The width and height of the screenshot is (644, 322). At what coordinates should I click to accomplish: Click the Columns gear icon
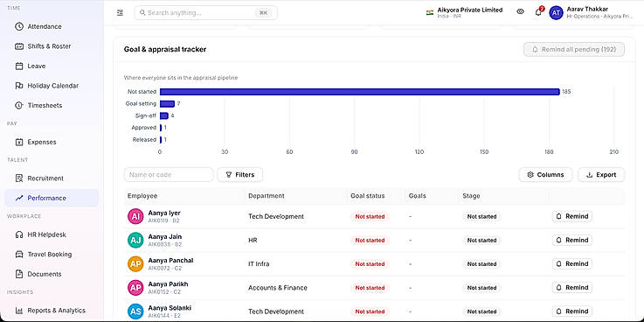click(530, 175)
